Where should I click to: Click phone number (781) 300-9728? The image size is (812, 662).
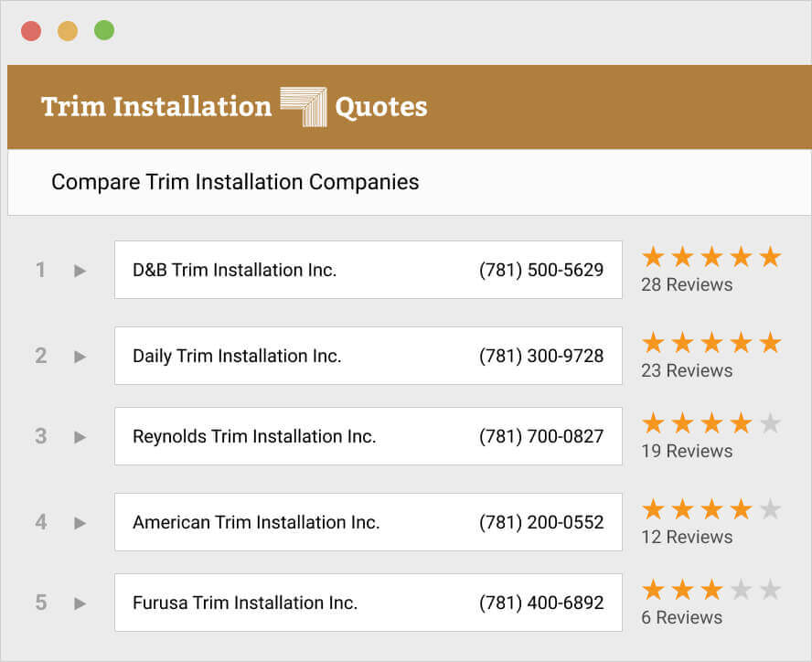tap(540, 356)
